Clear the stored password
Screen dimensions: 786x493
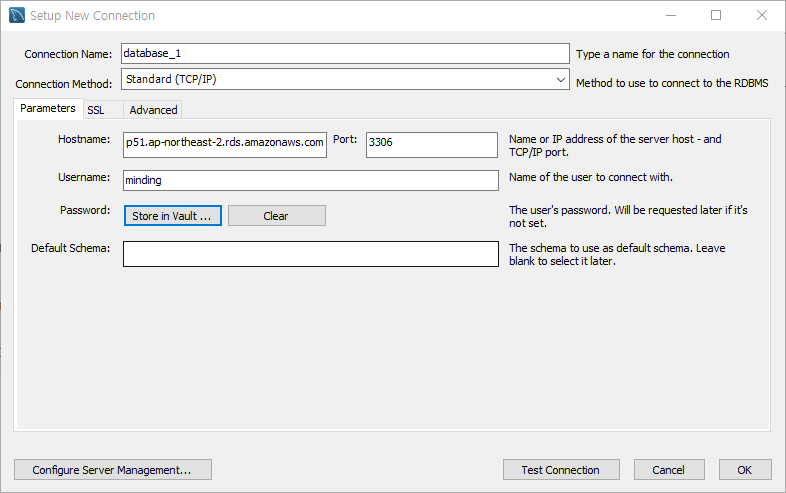pos(277,216)
